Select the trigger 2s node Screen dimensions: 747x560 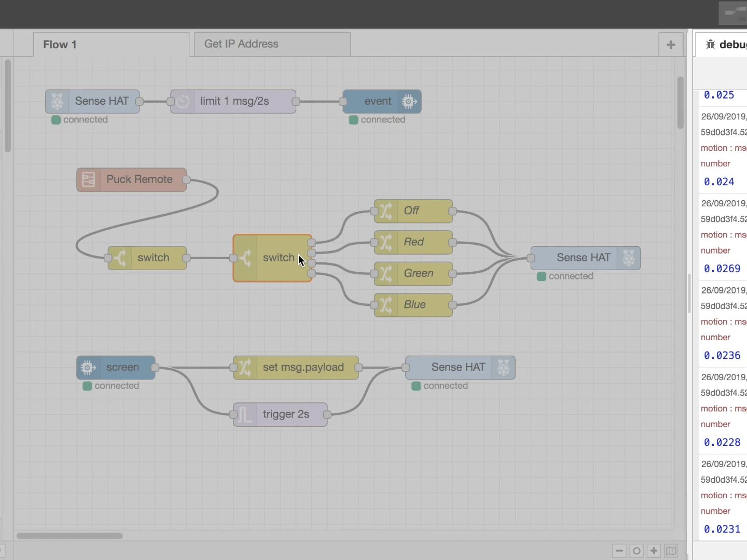click(280, 414)
